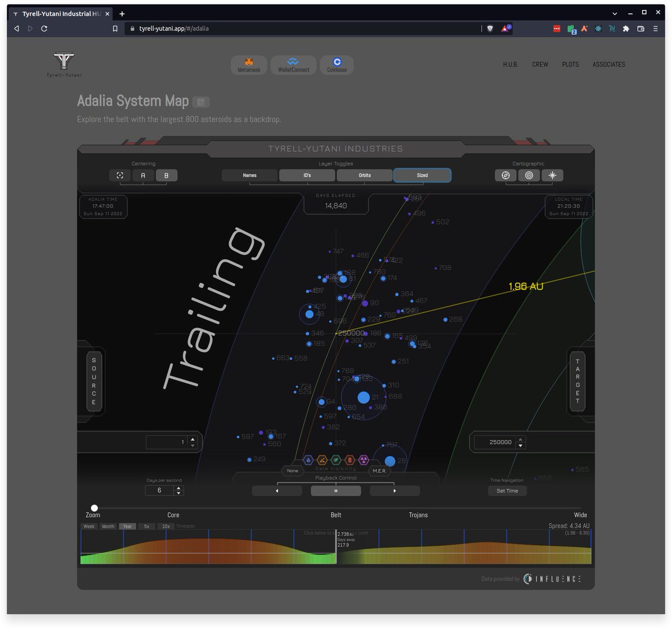The height and width of the screenshot is (628, 672).
Task: Open the Brave Shields lion icon
Action: 490,29
